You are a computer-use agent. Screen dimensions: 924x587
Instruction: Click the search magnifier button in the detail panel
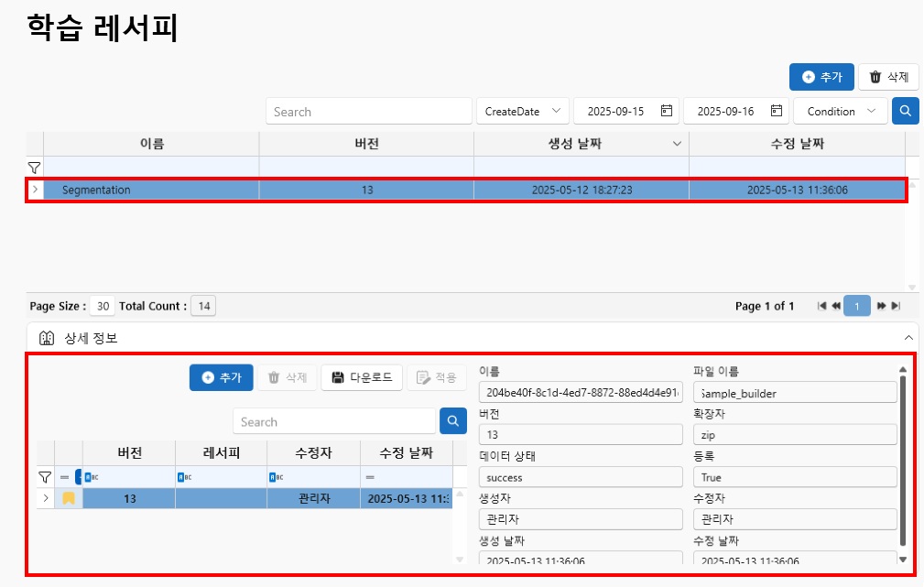(x=453, y=421)
